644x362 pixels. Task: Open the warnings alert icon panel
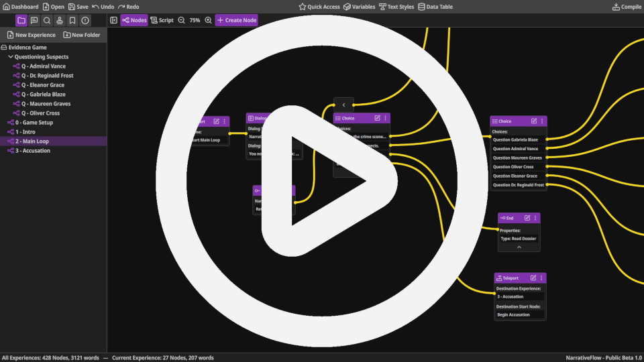coord(85,21)
